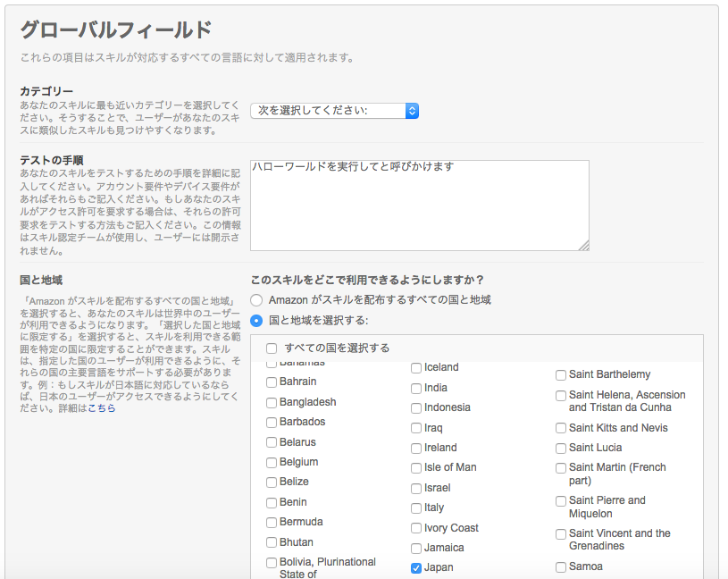The width and height of the screenshot is (728, 579).
Task: Check the Benin checkbox
Action: point(272,503)
